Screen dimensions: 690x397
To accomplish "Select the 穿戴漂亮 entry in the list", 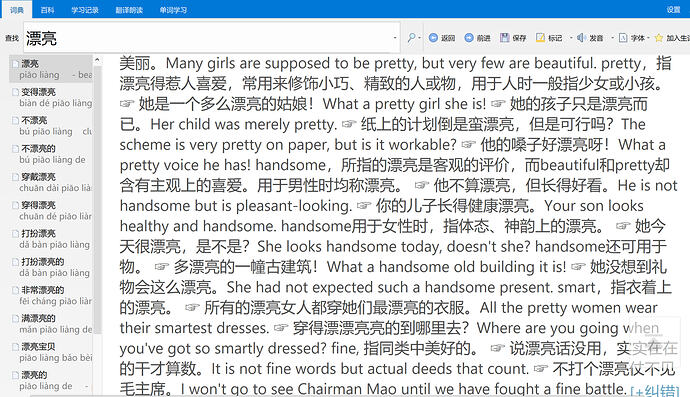I will click(51, 182).
